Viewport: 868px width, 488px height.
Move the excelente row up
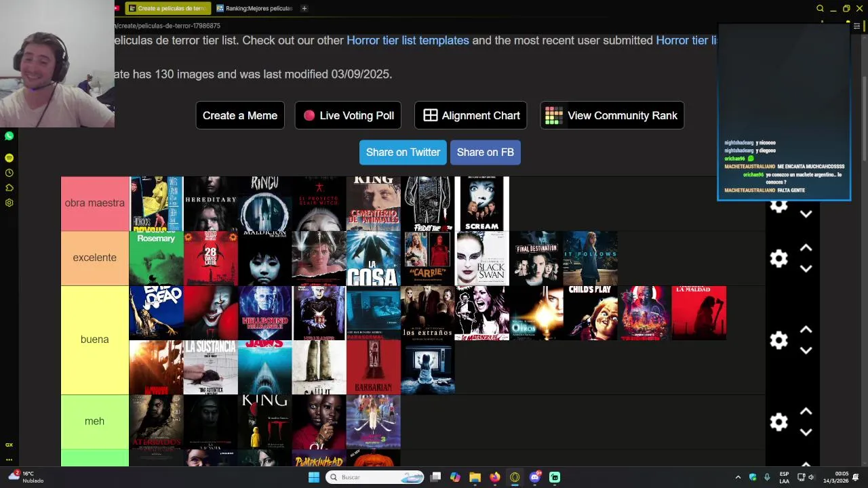(806, 248)
